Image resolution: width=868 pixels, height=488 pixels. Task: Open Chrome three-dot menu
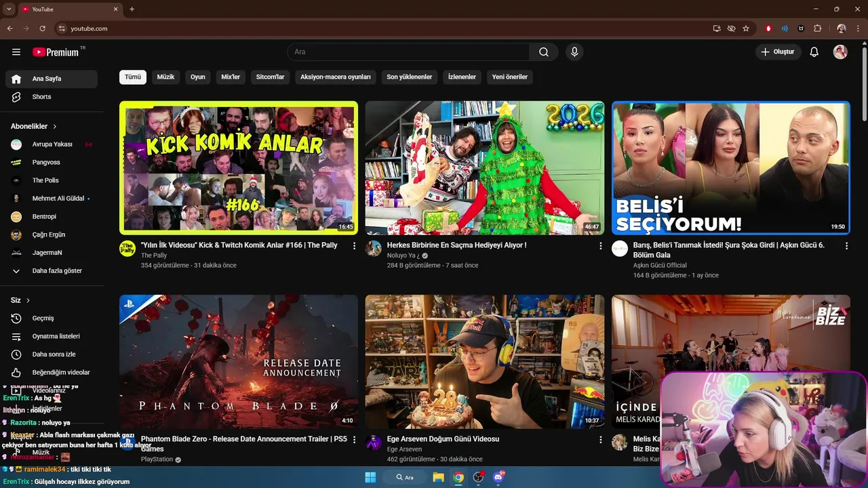[x=859, y=28]
